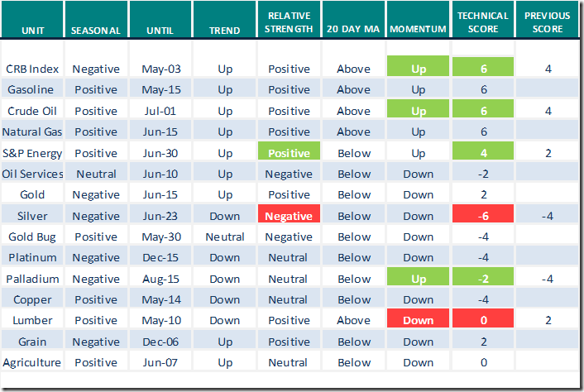Image resolution: width=584 pixels, height=392 pixels.
Task: Select the Neutral seasonal cell for Oil Services
Action: [x=95, y=174]
